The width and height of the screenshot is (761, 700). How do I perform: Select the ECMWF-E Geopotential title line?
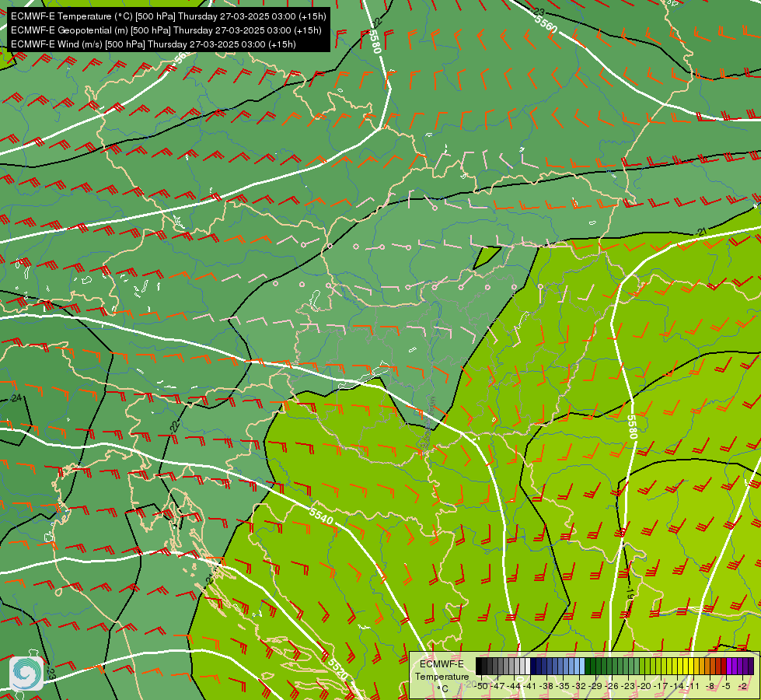click(x=166, y=30)
